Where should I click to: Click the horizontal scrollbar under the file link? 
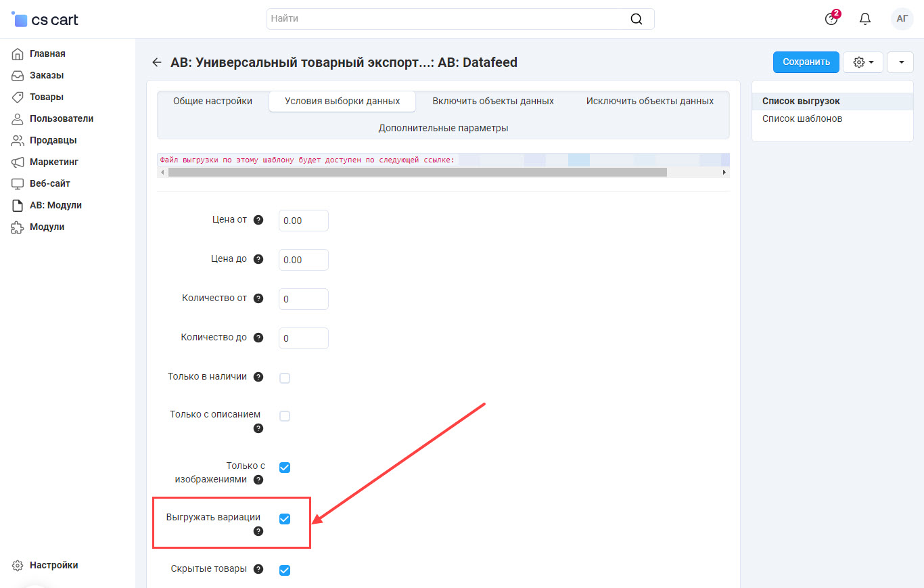point(417,173)
